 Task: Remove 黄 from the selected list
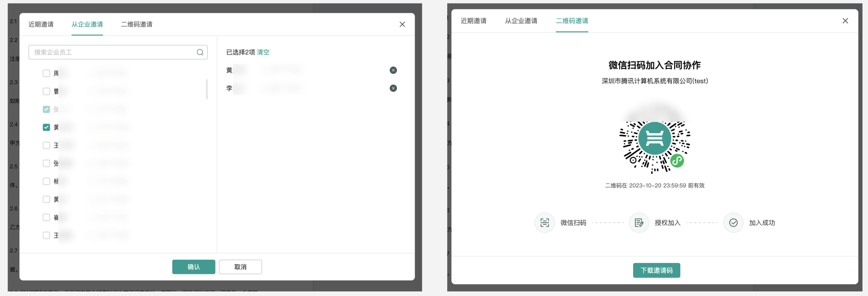click(393, 70)
